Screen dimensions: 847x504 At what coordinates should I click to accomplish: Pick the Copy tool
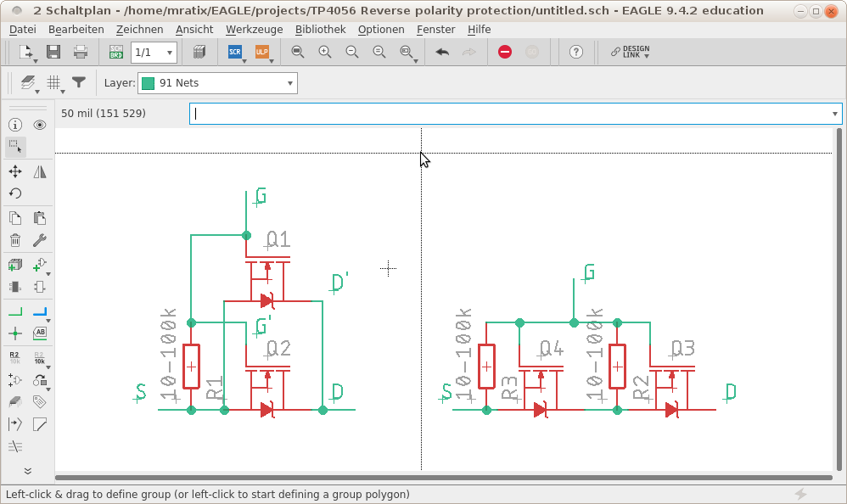(15, 218)
